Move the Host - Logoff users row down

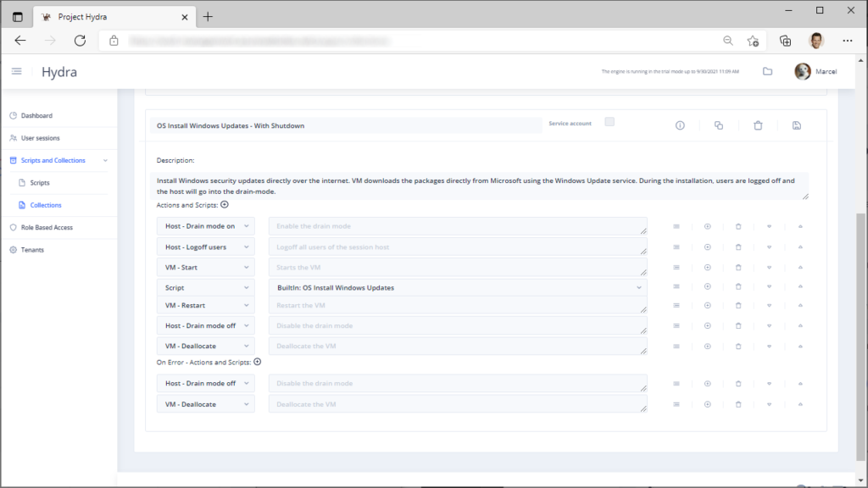[x=769, y=247]
